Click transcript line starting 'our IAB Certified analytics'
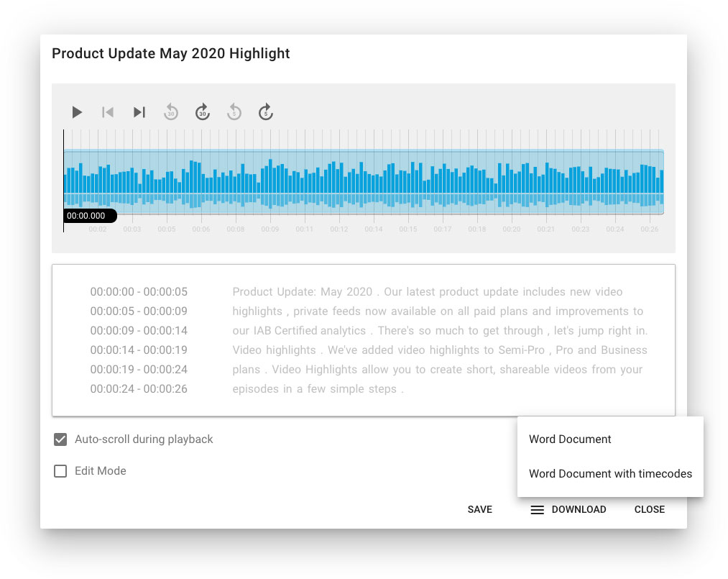Viewport: 728px width, 579px height. (440, 331)
